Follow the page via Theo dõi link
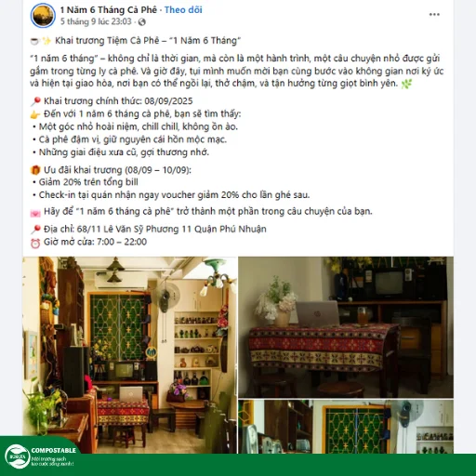Screen dimensions: 476x476 (183, 10)
